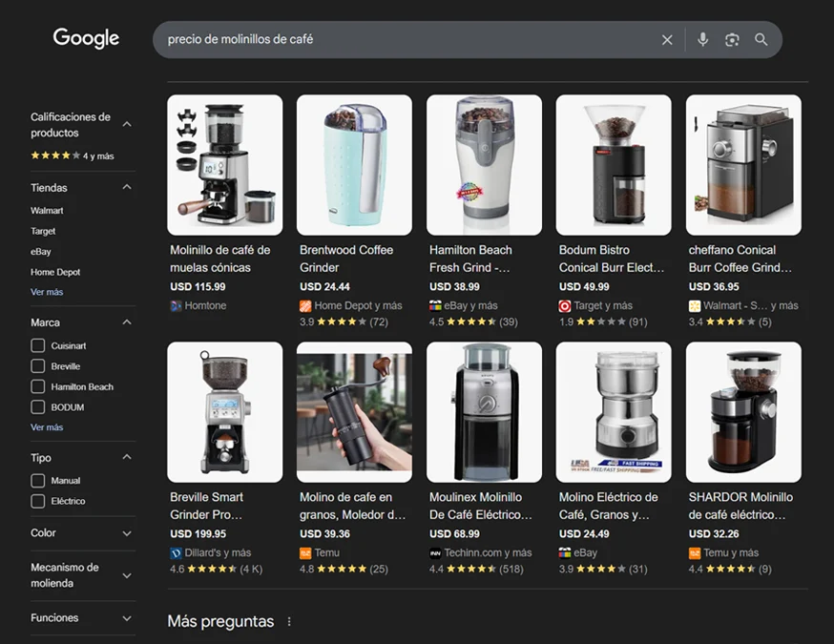Open Google Lens image search icon
Image resolution: width=834 pixels, height=644 pixels.
(x=732, y=40)
